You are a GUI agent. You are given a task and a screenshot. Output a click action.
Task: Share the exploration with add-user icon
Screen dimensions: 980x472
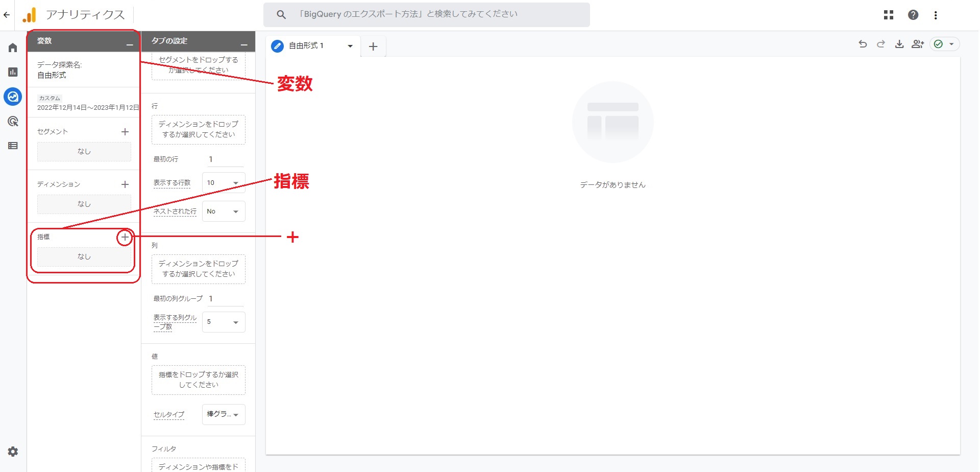[x=918, y=44]
